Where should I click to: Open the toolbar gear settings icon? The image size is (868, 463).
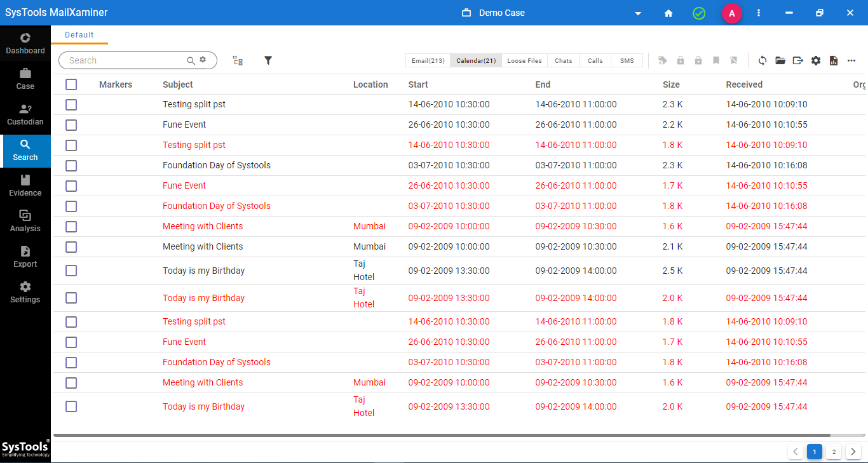pos(816,60)
